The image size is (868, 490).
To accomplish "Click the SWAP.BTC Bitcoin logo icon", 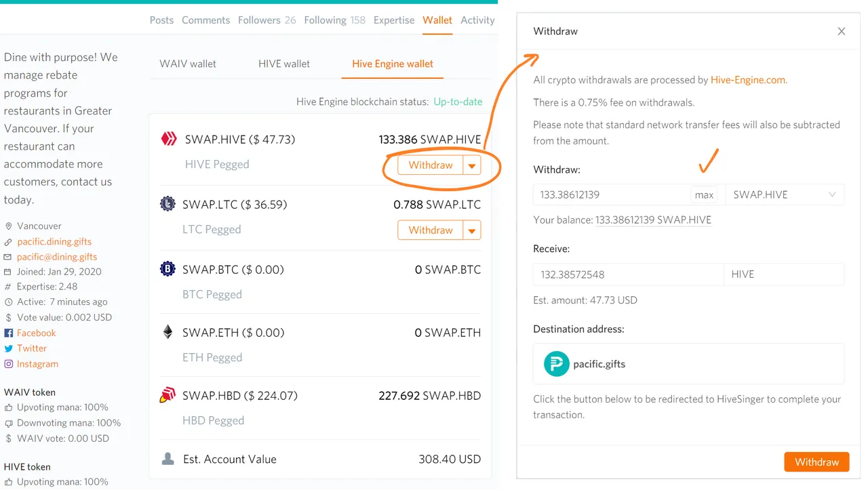I will pyautogui.click(x=167, y=269).
